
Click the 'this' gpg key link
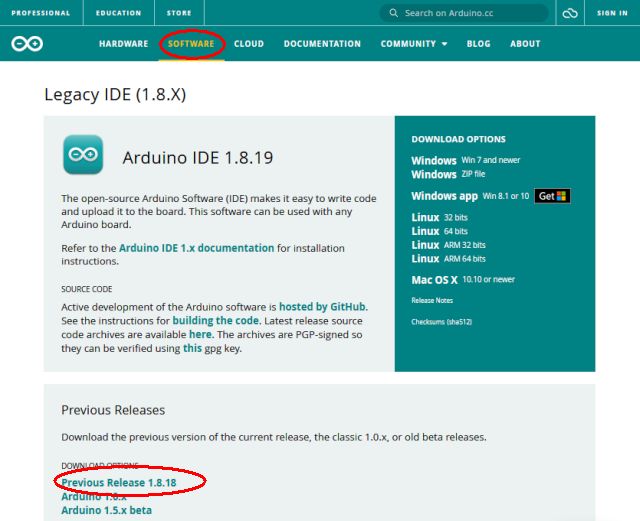[192, 348]
